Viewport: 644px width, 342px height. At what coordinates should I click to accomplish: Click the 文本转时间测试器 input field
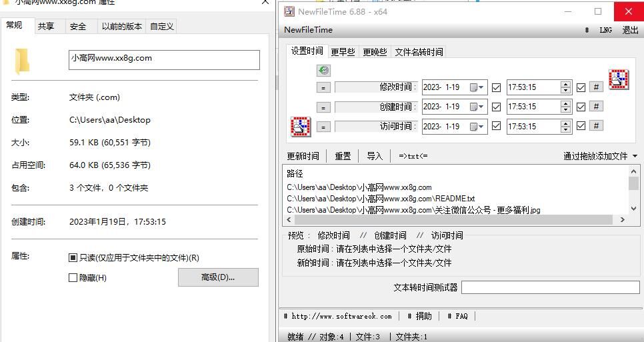coord(550,287)
